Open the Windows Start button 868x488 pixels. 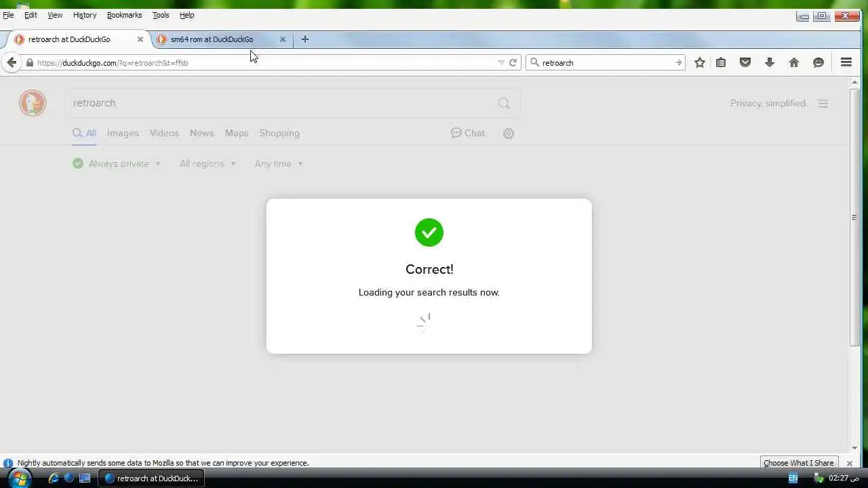pos(19,478)
